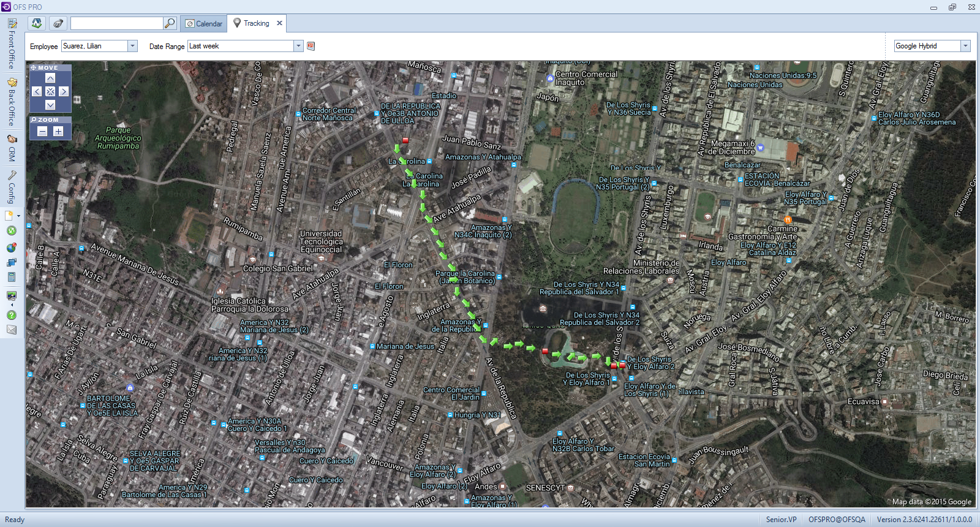Expand the Employee dropdown

point(132,46)
